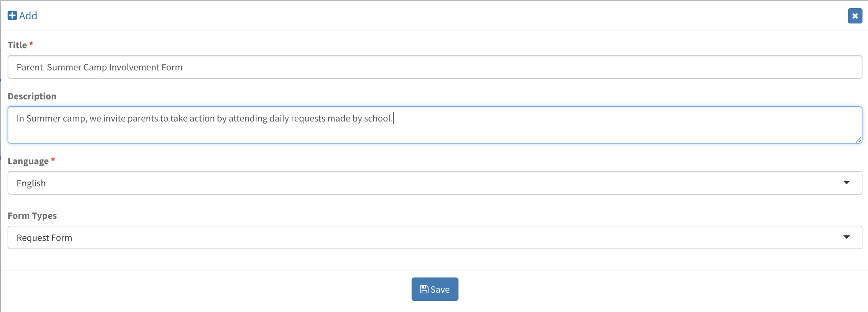Click the floppy disk icon on Save
The height and width of the screenshot is (312, 868).
424,289
